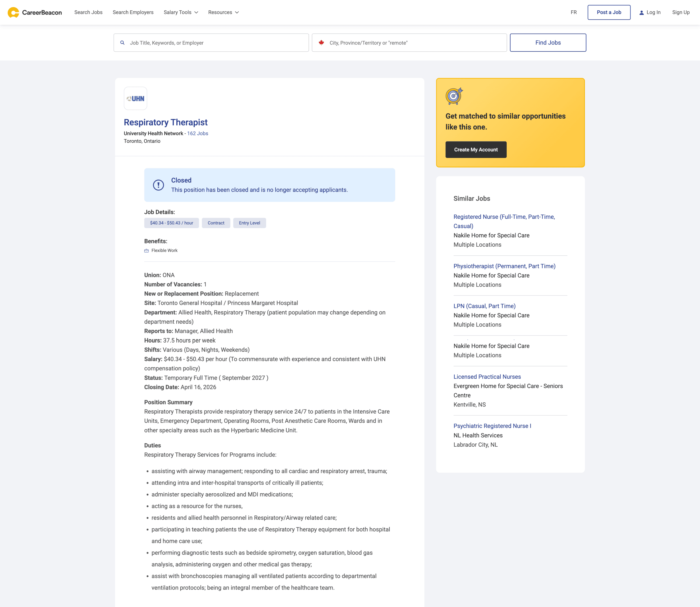700x607 pixels.
Task: Open the 162 Jobs employer link
Action: click(198, 134)
